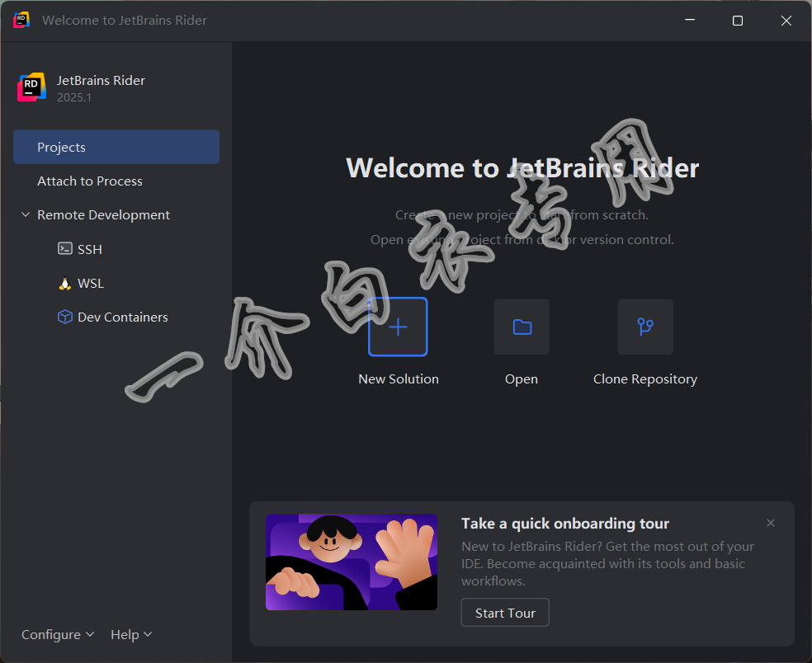Image resolution: width=812 pixels, height=663 pixels.
Task: Collapse the Remote Development section
Action: click(26, 214)
